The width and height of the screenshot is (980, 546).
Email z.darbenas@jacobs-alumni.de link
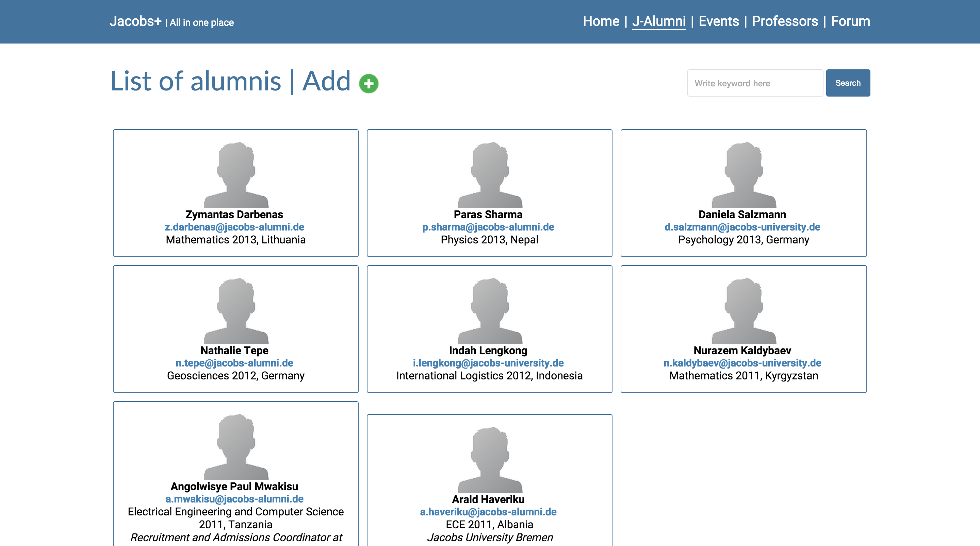click(234, 227)
